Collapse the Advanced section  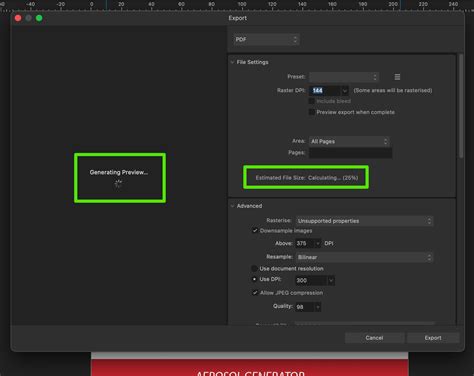click(x=232, y=206)
